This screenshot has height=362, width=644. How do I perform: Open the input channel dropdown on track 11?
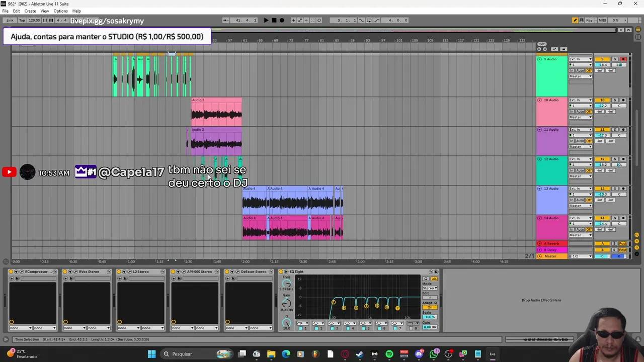click(x=581, y=135)
